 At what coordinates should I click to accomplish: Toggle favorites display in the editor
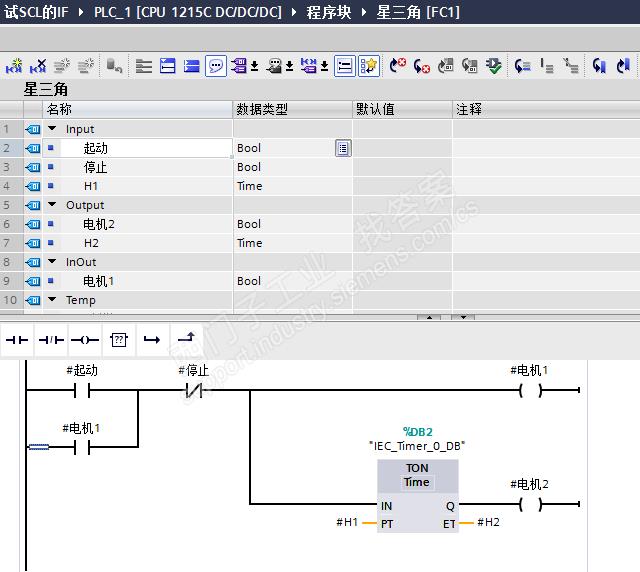click(x=369, y=65)
